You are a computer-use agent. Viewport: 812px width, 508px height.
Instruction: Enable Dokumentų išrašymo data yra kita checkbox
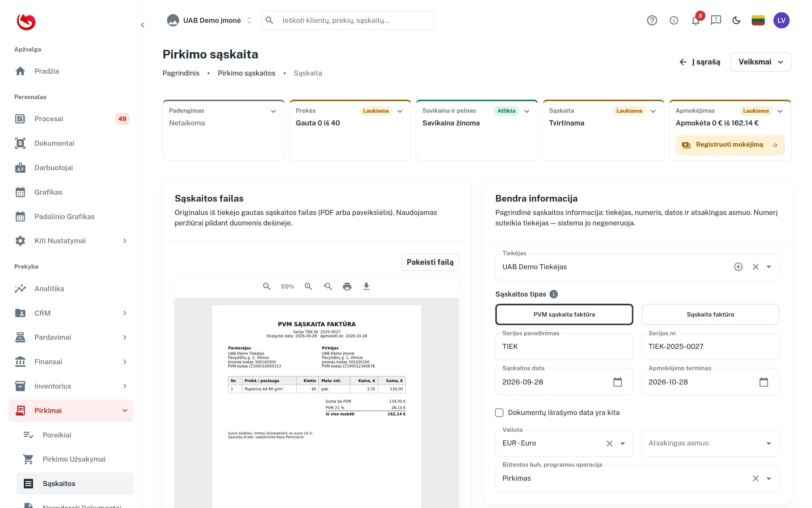(x=499, y=412)
